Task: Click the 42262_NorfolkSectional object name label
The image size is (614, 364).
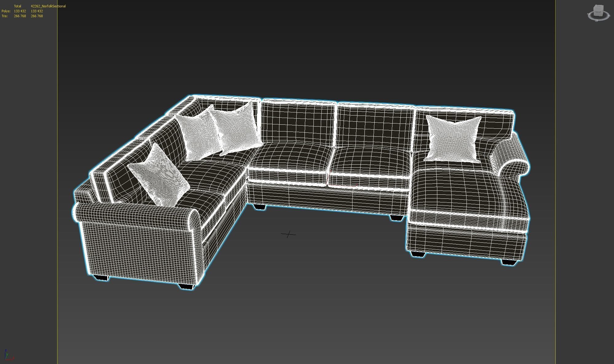Action: [48, 6]
